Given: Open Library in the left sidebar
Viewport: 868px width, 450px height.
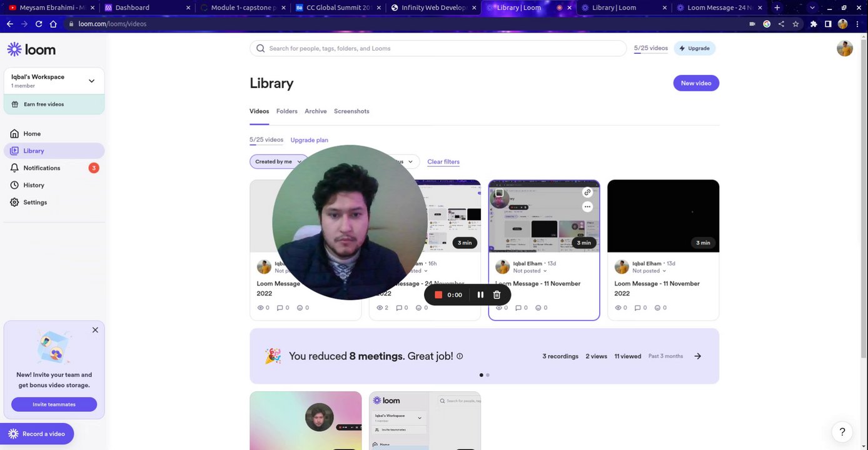Looking at the screenshot, I should [54, 151].
